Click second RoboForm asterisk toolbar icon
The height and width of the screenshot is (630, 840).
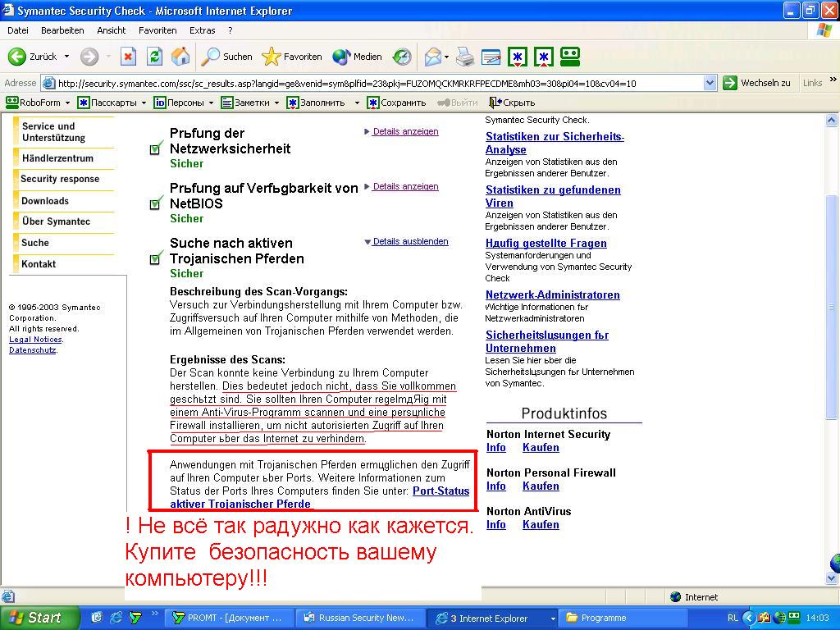(x=544, y=57)
